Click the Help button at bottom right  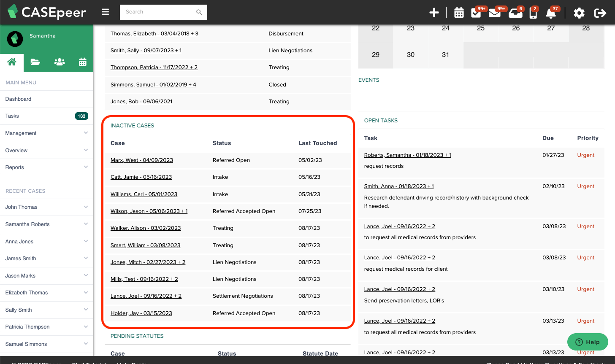(x=588, y=342)
